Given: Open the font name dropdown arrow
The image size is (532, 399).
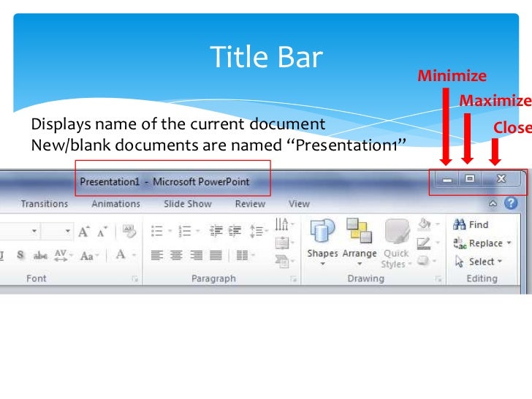Looking at the screenshot, I should point(34,231).
